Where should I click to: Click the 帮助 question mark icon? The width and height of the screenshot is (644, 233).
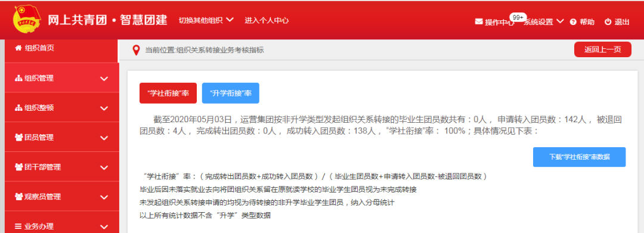coord(574,22)
